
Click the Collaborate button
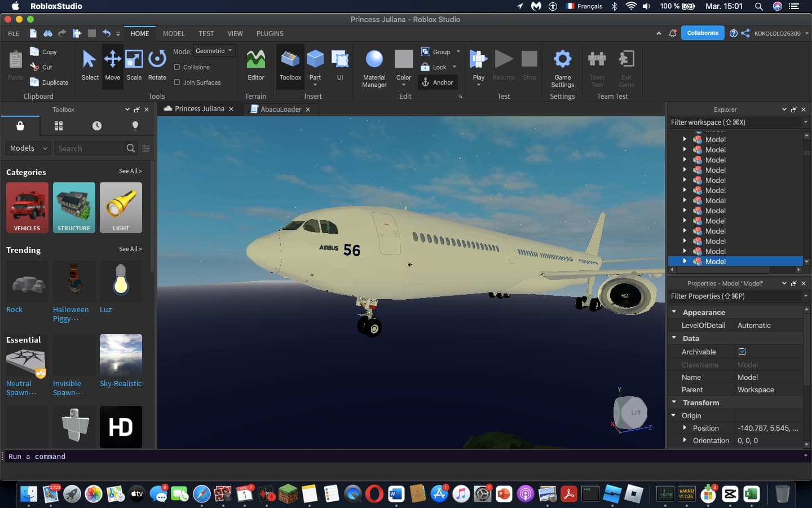(x=703, y=33)
